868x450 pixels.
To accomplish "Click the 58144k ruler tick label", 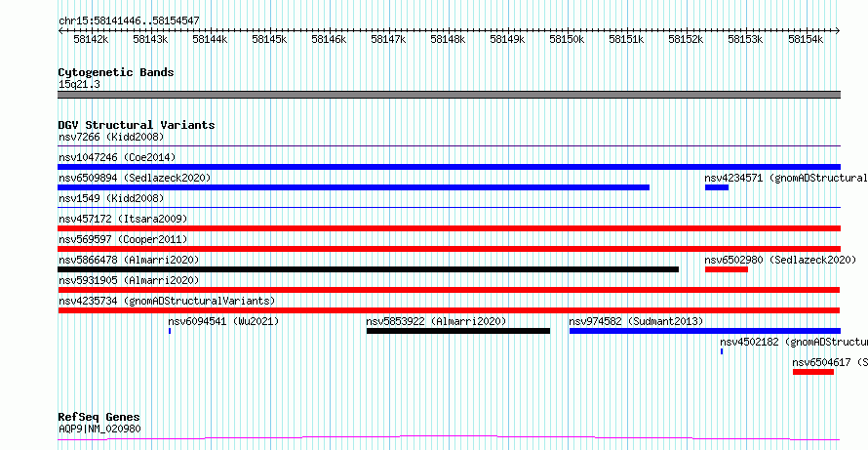I will [210, 40].
